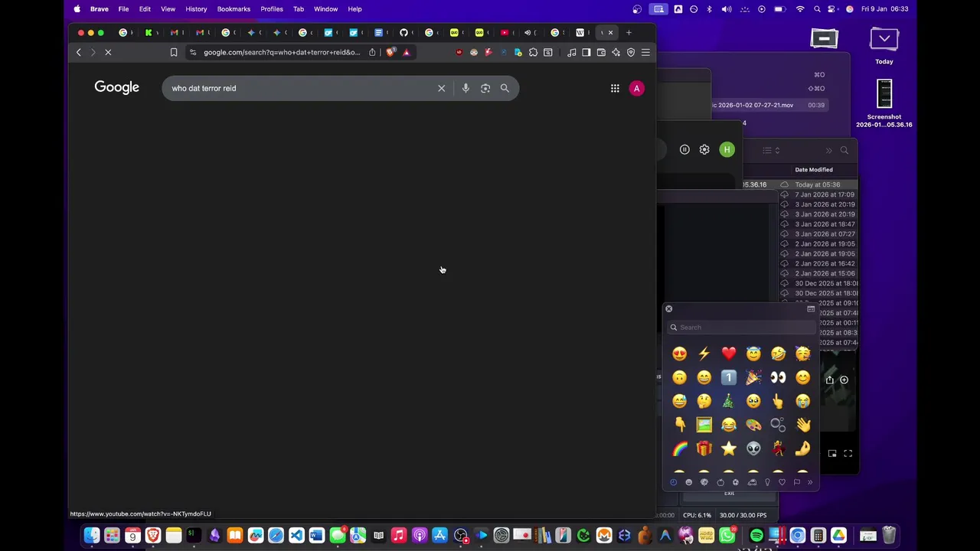This screenshot has height=551, width=980.
Task: Open the Bookmarks menu
Action: pyautogui.click(x=234, y=9)
